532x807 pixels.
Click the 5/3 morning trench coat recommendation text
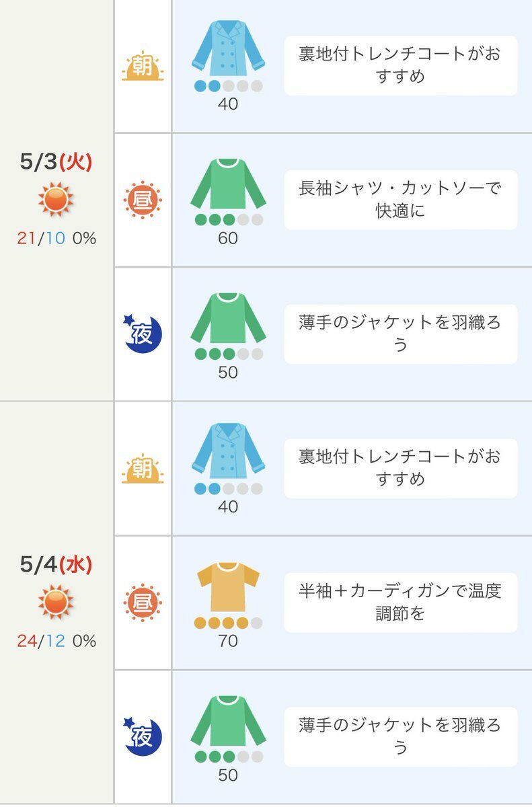pos(400,65)
